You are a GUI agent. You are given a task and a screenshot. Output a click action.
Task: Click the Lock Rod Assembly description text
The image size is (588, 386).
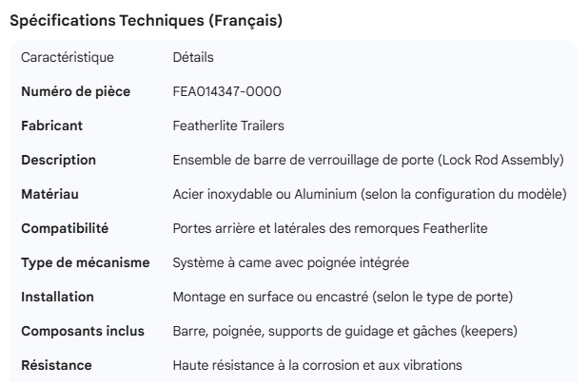coord(368,160)
